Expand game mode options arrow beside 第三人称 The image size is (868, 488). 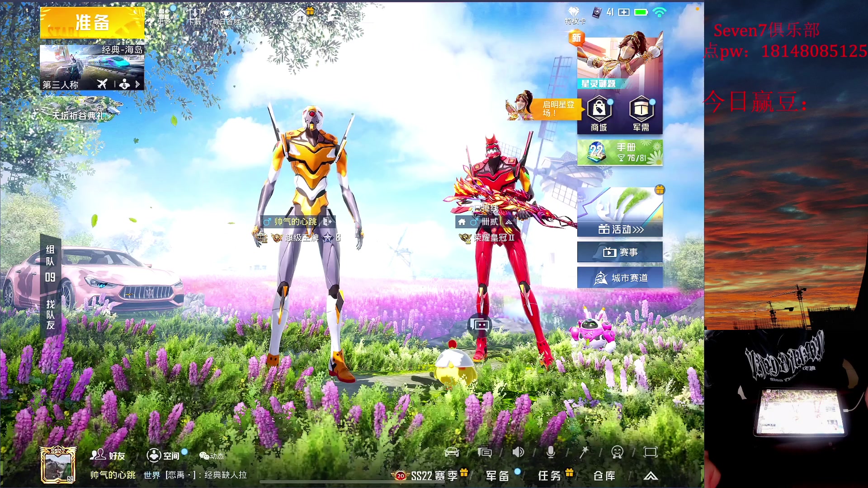[x=137, y=84]
